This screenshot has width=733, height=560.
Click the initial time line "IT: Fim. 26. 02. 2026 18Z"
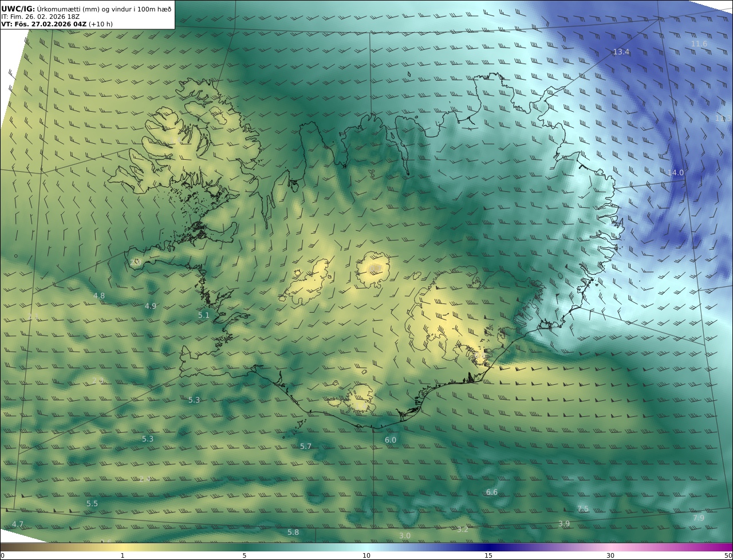[40, 17]
